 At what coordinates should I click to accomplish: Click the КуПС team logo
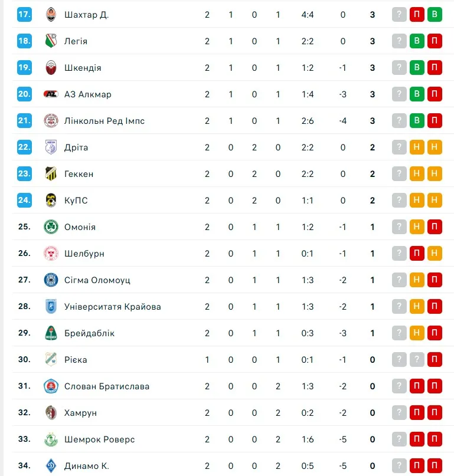click(x=51, y=201)
